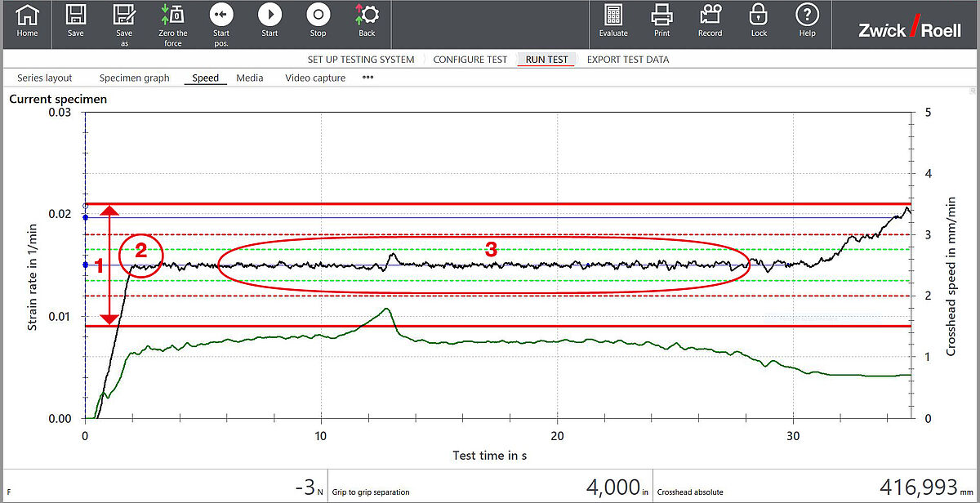Screen dimensions: 980x503
Task: Click the upper blue marker on strain axis
Action: click(86, 217)
